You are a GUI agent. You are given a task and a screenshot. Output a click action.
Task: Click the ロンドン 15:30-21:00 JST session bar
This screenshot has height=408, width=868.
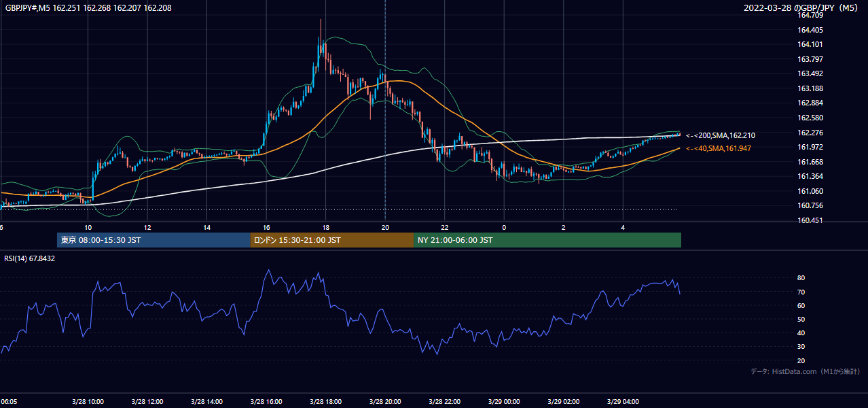[x=332, y=240]
